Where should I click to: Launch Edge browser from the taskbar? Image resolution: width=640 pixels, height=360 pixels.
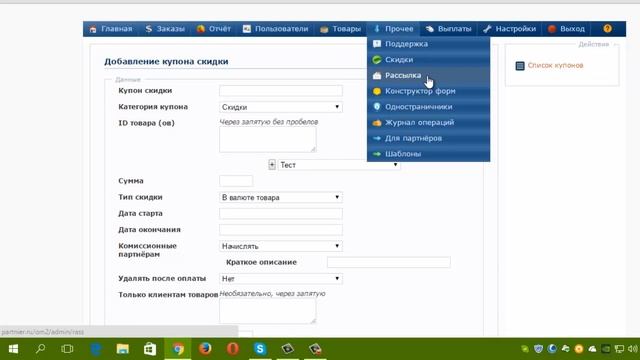[96, 349]
